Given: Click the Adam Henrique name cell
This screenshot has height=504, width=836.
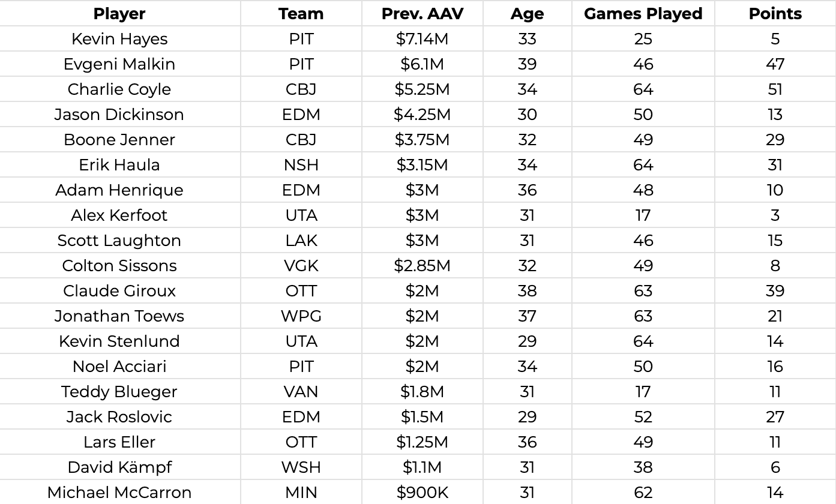Looking at the screenshot, I should pos(119,190).
